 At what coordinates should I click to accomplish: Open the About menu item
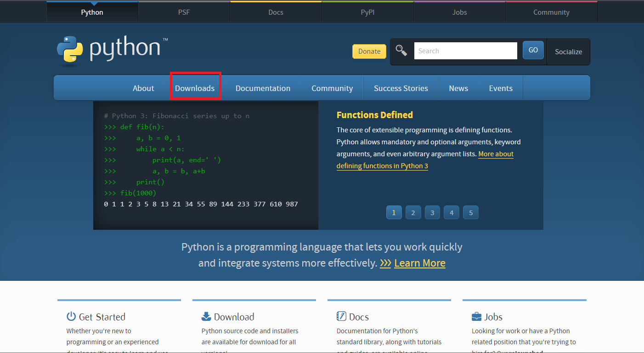(143, 88)
